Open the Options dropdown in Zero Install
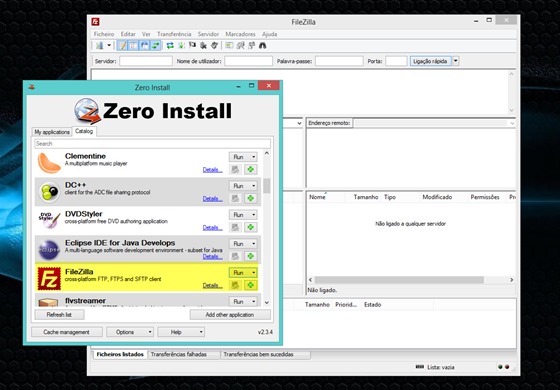Viewport: 560px width, 390px height. tap(130, 332)
